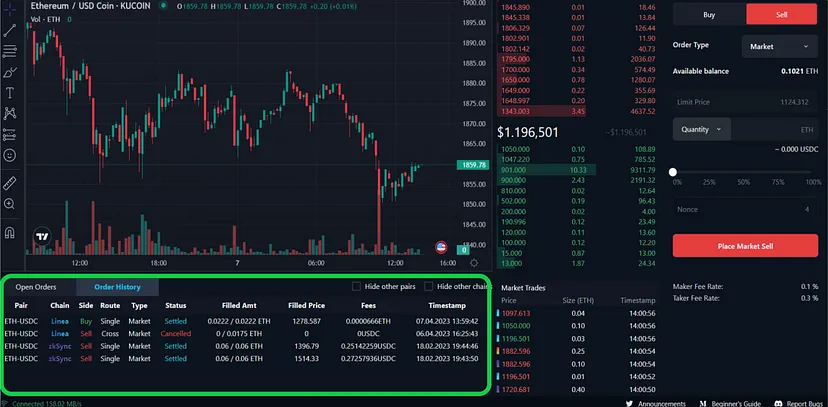
Task: Select the crosshair cursor tool
Action: [10, 10]
